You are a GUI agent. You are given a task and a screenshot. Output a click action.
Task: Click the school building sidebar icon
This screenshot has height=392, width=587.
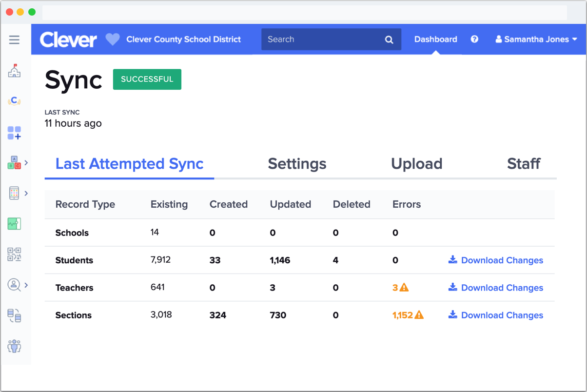point(14,71)
